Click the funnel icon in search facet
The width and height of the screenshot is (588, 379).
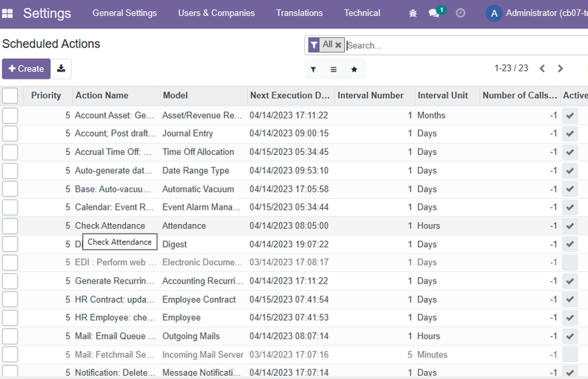pos(314,45)
